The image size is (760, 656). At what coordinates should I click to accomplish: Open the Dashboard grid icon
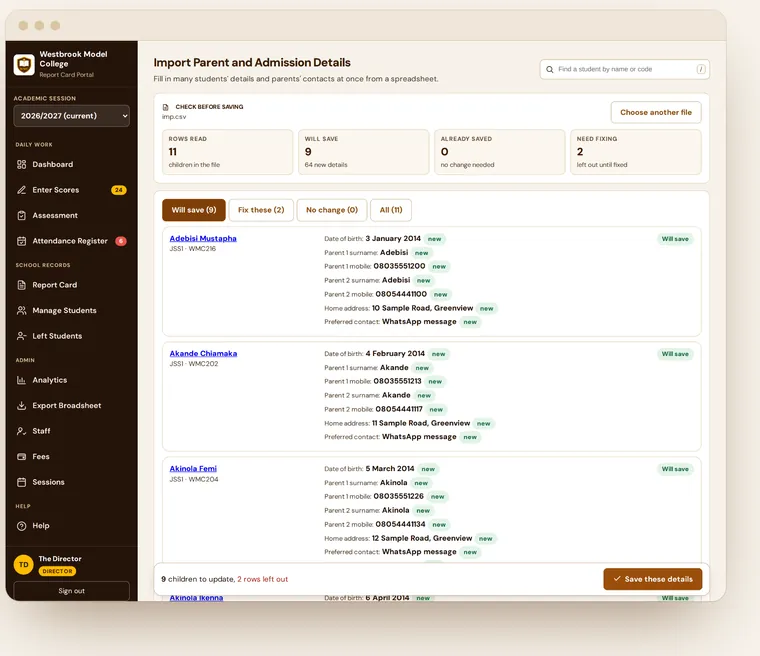21,164
